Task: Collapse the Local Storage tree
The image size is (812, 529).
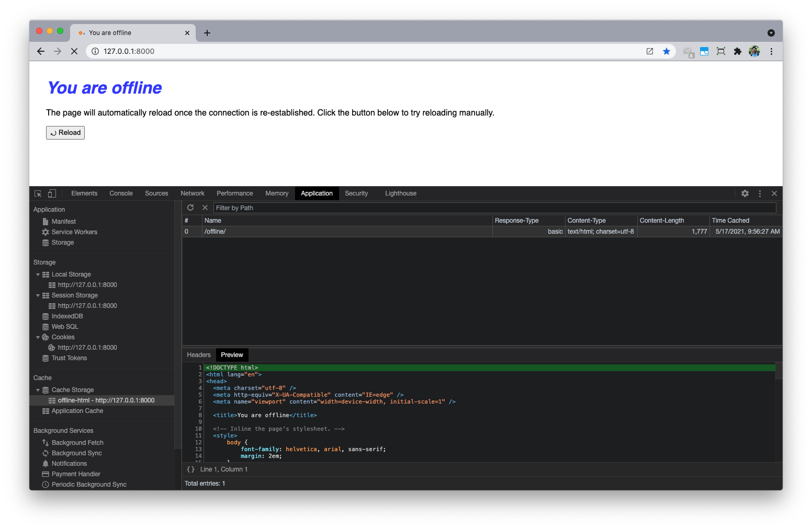Action: [x=38, y=274]
